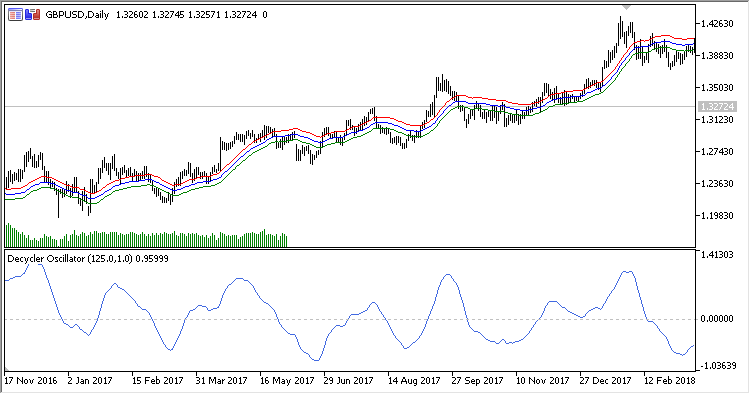This screenshot has height=394, width=750.
Task: Click the 12 Feb 2018 date label
Action: 669,381
